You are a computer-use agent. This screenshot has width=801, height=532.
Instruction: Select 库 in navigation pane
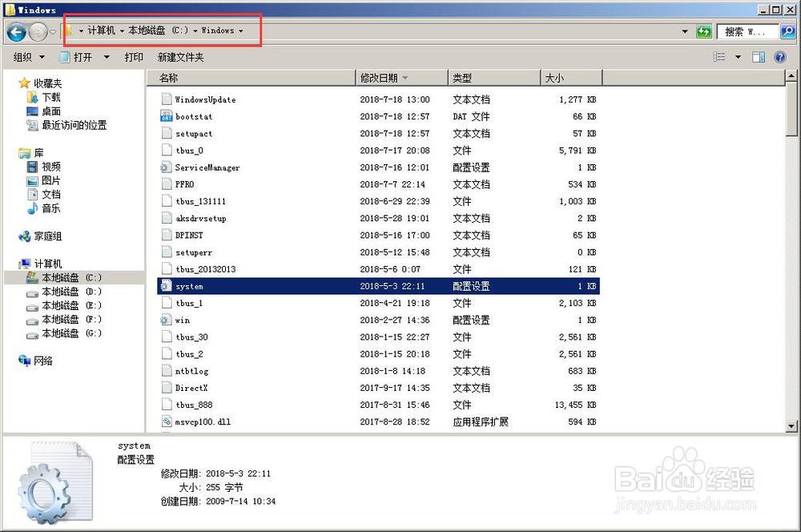click(x=32, y=153)
